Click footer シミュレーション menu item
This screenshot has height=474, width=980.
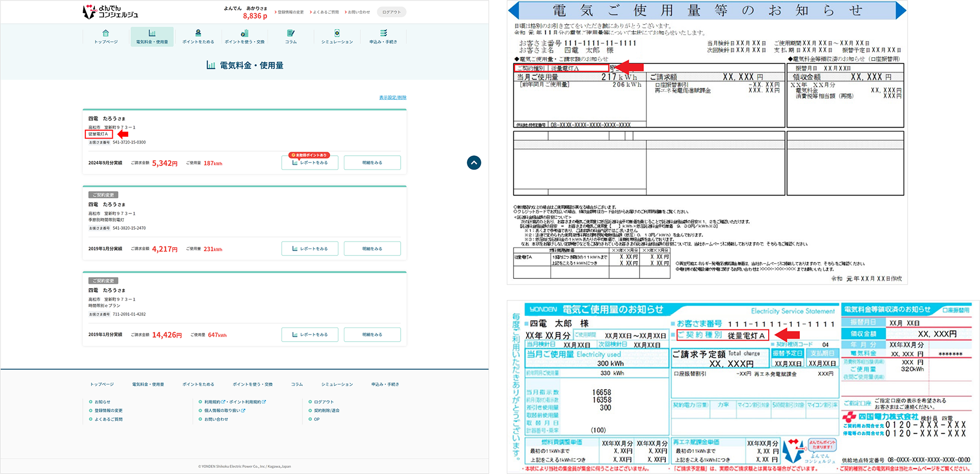[x=337, y=384]
